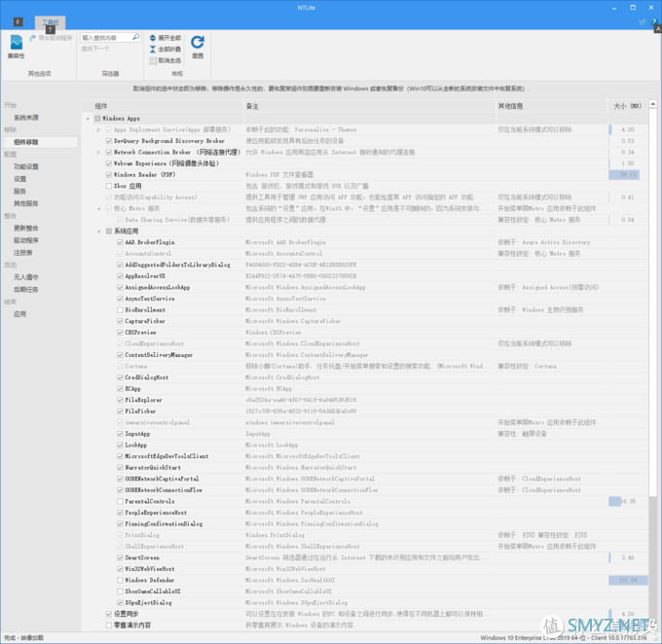Select the PeopleExperienceHost row
This screenshot has width=662, height=644.
click(x=365, y=513)
